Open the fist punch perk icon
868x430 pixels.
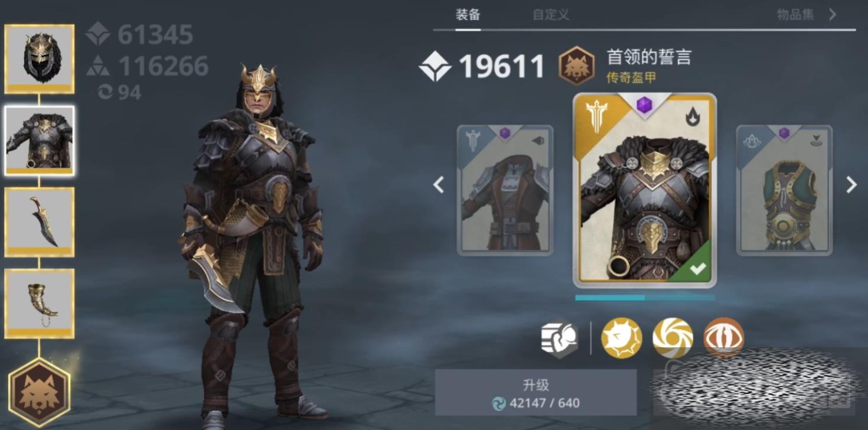coord(559,338)
